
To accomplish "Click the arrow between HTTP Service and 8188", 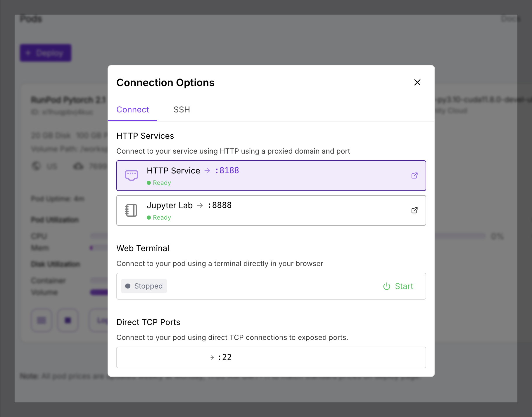I will 207,170.
